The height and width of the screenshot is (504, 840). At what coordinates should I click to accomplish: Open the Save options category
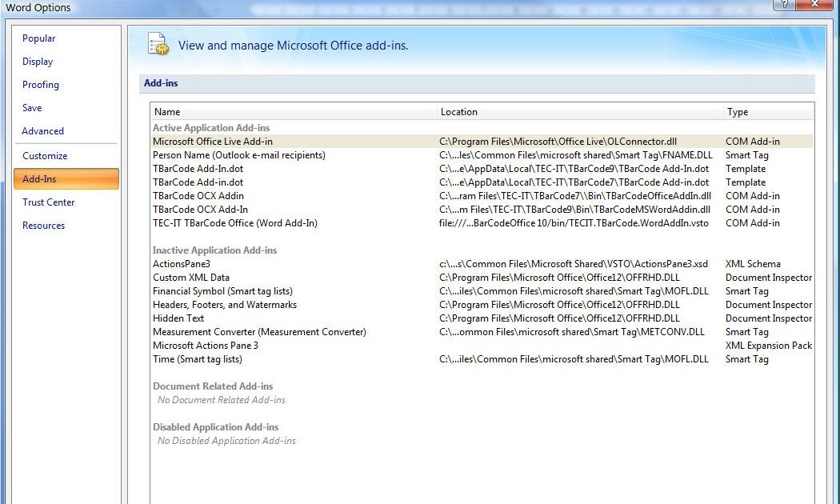pos(32,108)
